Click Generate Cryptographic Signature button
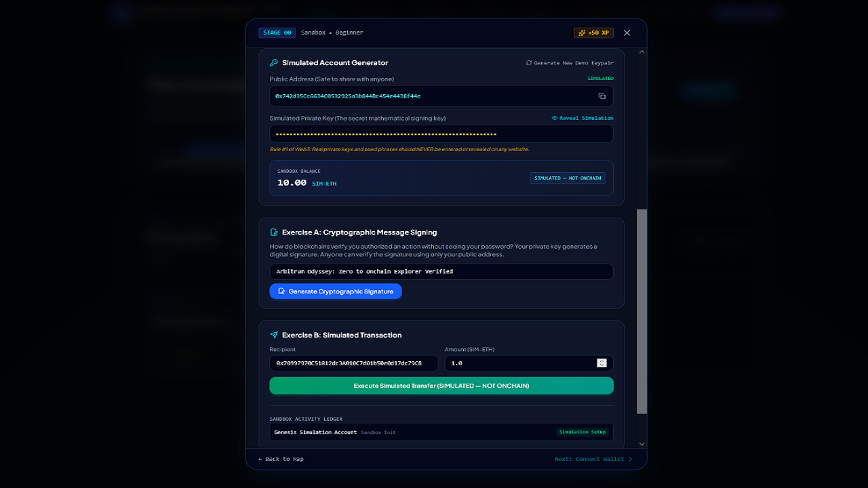Image resolution: width=868 pixels, height=488 pixels. click(x=336, y=291)
